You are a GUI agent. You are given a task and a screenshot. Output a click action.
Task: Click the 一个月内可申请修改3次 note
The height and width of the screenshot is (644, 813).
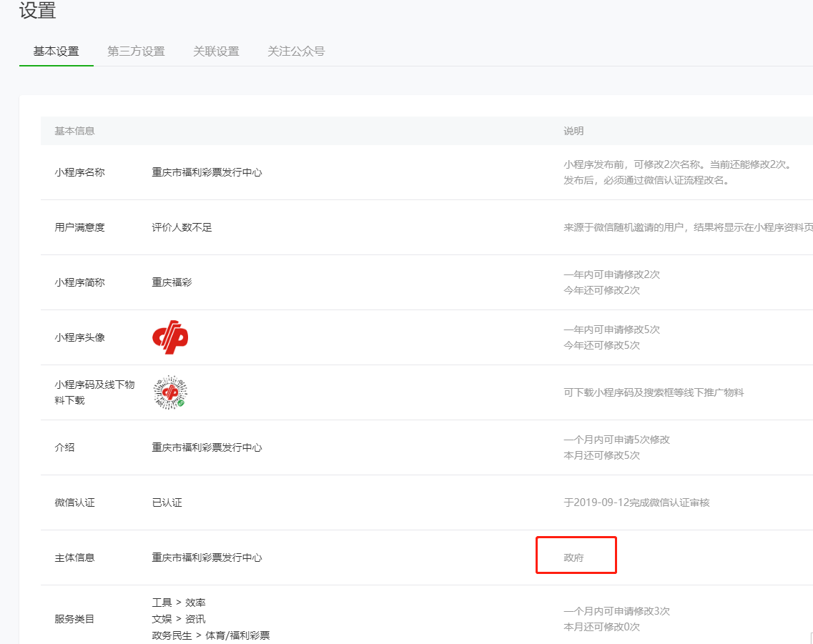tap(617, 611)
